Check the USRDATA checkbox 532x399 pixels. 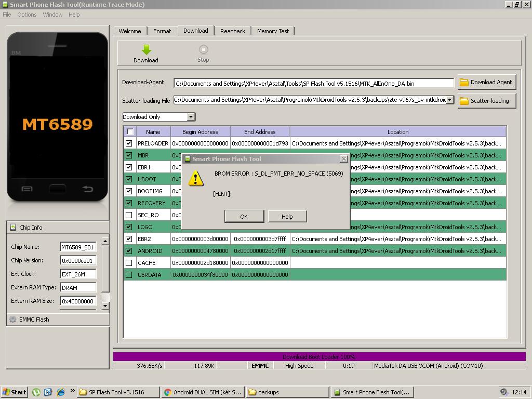129,274
